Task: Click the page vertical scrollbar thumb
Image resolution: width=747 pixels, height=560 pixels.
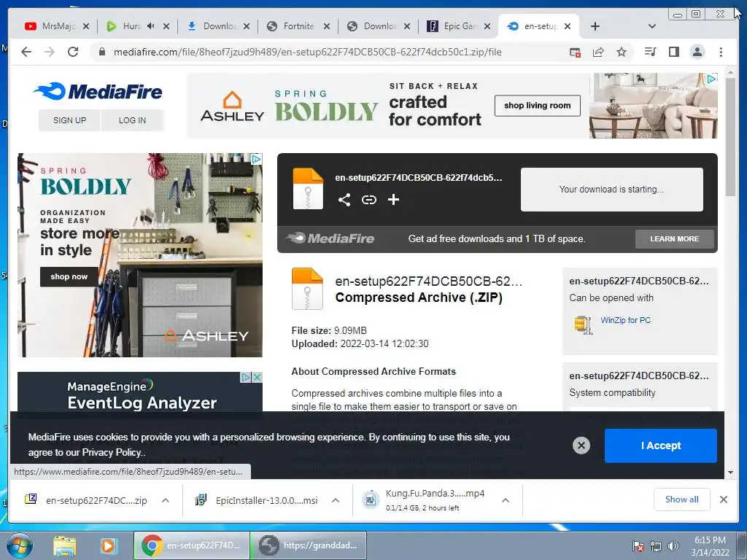Action: 730,136
